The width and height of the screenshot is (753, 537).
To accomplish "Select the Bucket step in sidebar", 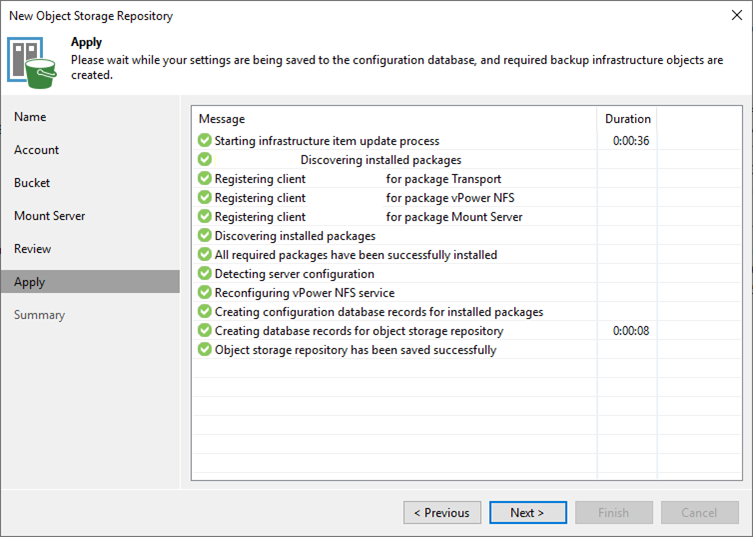I will [x=32, y=183].
